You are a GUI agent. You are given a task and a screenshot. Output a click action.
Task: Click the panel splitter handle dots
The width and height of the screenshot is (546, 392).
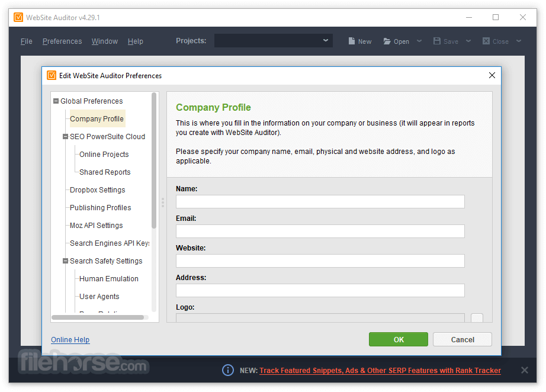(163, 203)
